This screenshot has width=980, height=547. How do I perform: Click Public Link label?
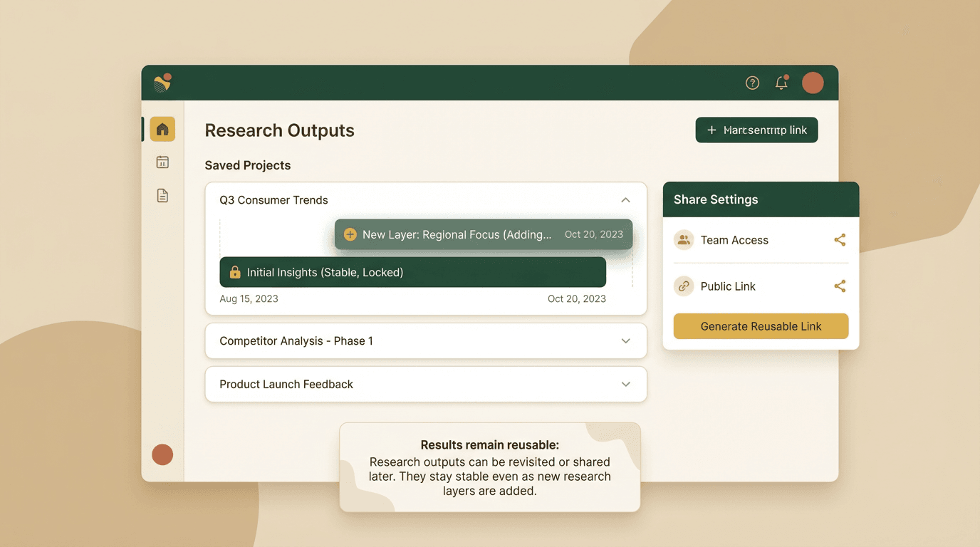pyautogui.click(x=728, y=286)
